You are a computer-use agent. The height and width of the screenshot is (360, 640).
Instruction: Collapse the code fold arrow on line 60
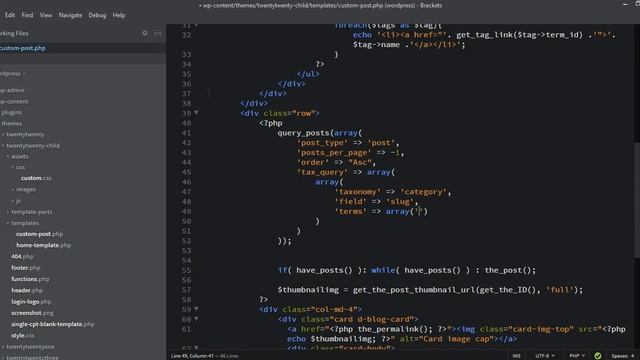click(196, 319)
